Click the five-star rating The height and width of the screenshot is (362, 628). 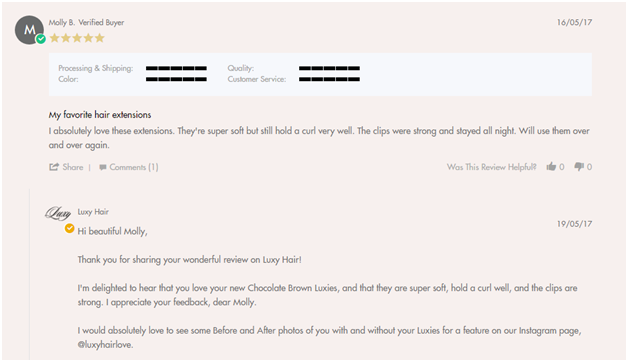(77, 38)
